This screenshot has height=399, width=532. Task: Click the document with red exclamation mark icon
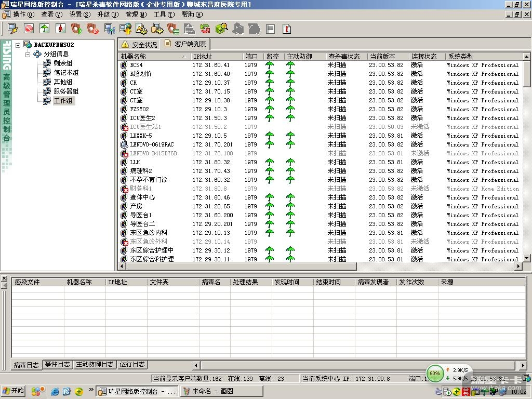(x=286, y=29)
